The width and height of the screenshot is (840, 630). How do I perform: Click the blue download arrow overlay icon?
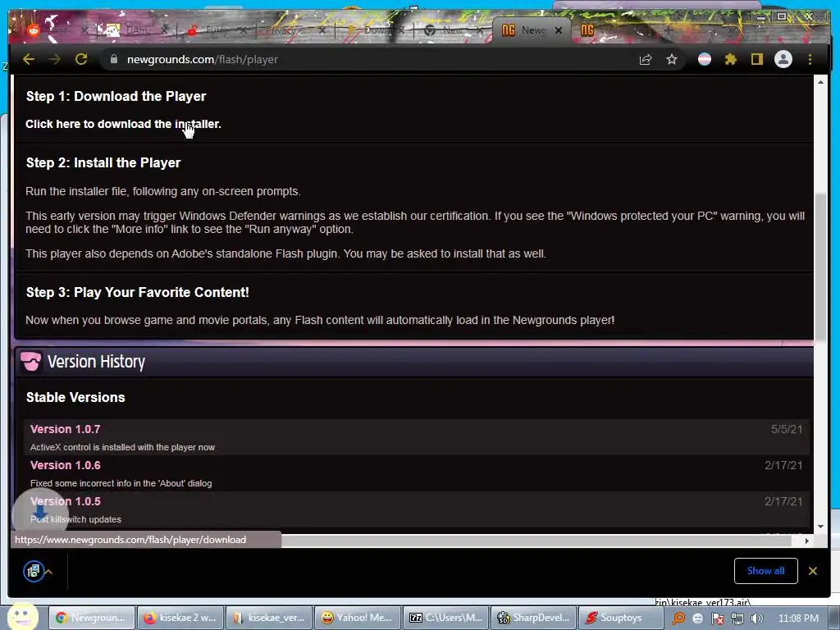click(x=40, y=514)
